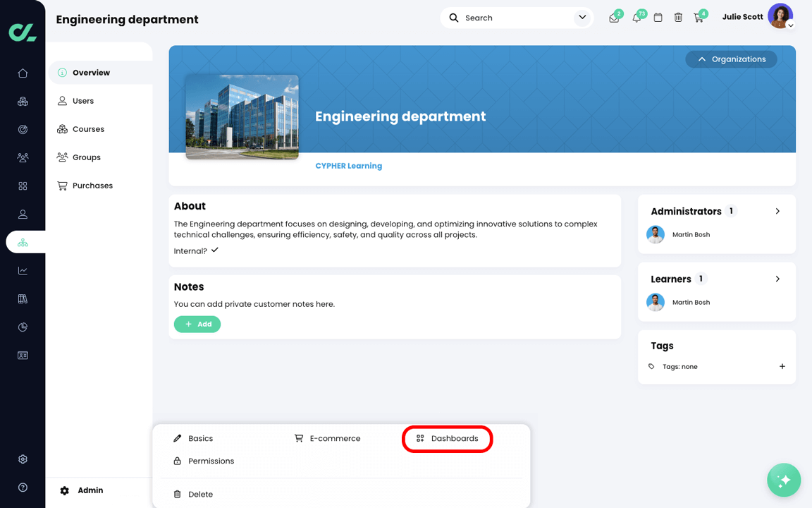Expand the Administrators list chevron
The height and width of the screenshot is (508, 812).
(x=777, y=210)
